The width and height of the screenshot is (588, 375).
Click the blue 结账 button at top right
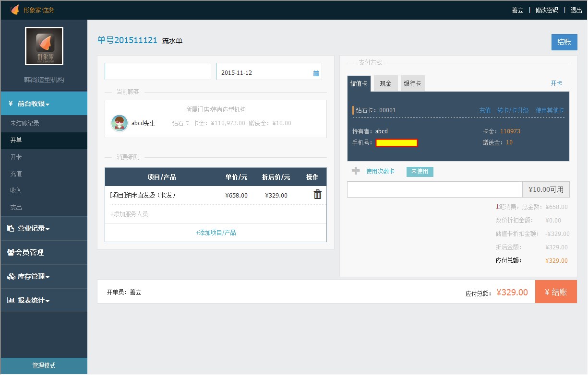pyautogui.click(x=564, y=42)
